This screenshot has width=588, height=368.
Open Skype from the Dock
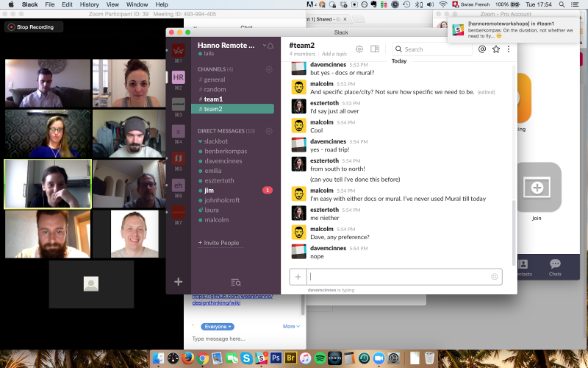click(x=246, y=358)
